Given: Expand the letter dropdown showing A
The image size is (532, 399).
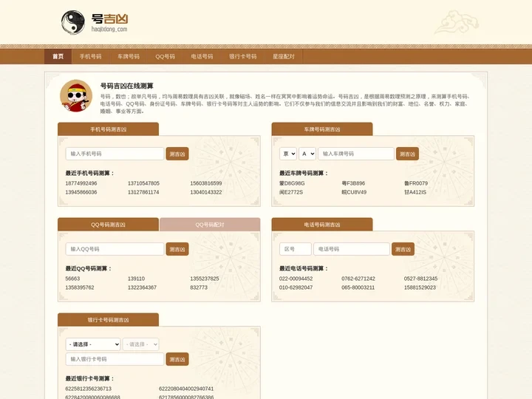Looking at the screenshot, I should pos(307,154).
